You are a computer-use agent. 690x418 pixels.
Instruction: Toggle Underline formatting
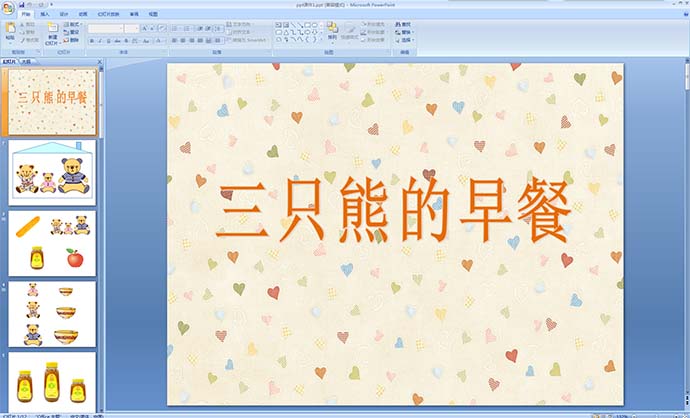[x=108, y=41]
